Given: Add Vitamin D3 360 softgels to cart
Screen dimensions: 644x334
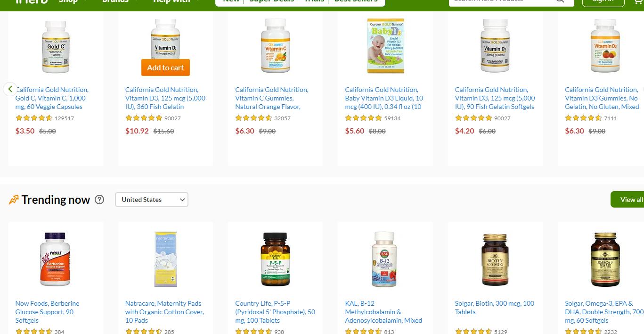Looking at the screenshot, I should point(165,67).
